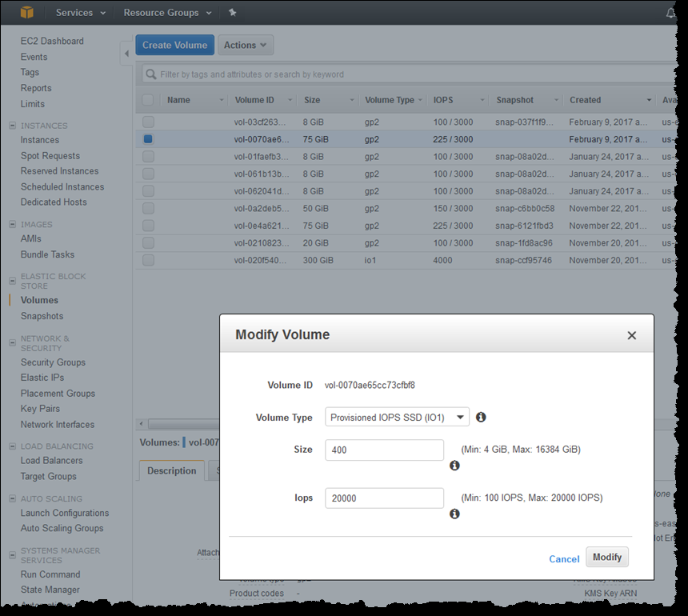Open the notifications bell icon
The image size is (688, 616).
[670, 13]
